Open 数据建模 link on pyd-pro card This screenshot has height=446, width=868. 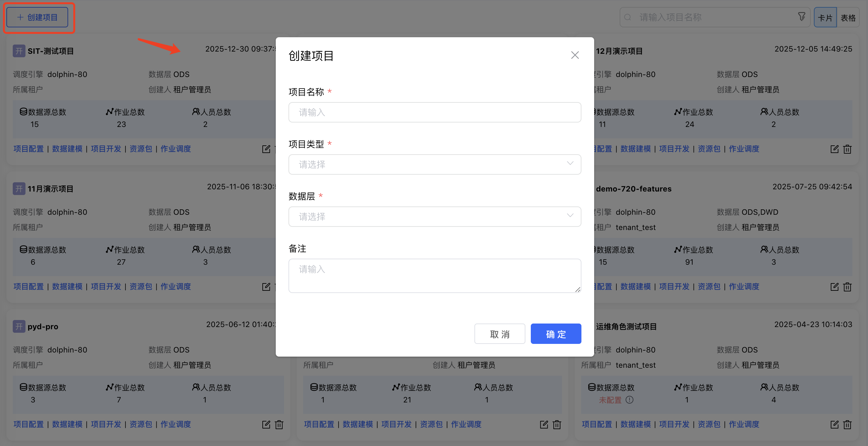tap(67, 424)
